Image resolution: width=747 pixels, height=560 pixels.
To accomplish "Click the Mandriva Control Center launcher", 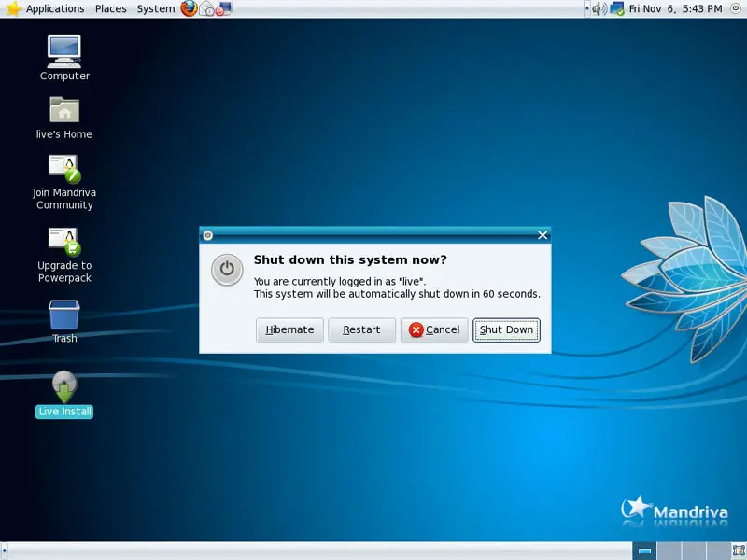I will pyautogui.click(x=223, y=8).
